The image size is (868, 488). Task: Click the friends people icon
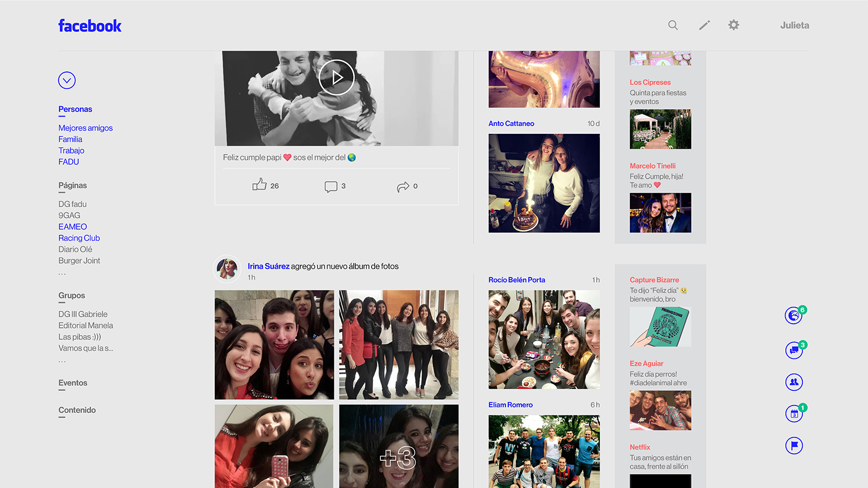tap(794, 382)
